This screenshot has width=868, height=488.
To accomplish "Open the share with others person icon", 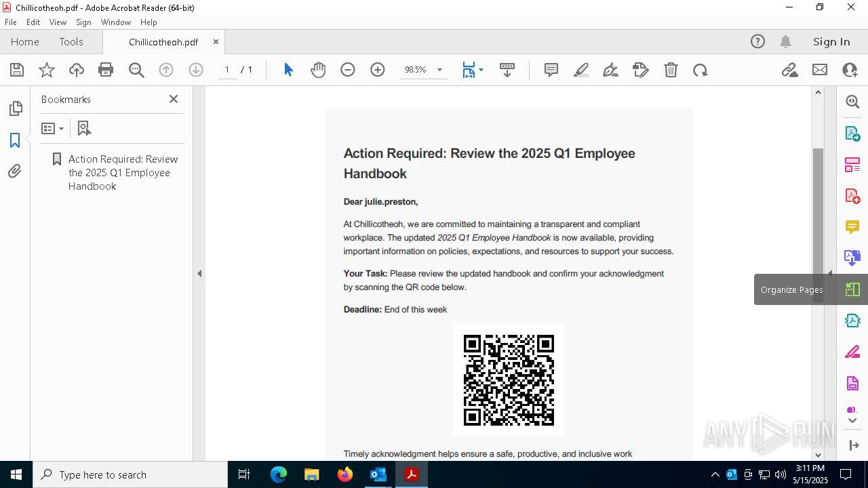I will point(850,70).
